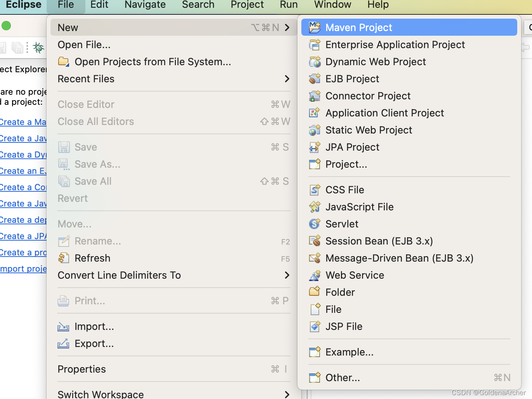
Task: Click the new File icon
Action: (315, 309)
